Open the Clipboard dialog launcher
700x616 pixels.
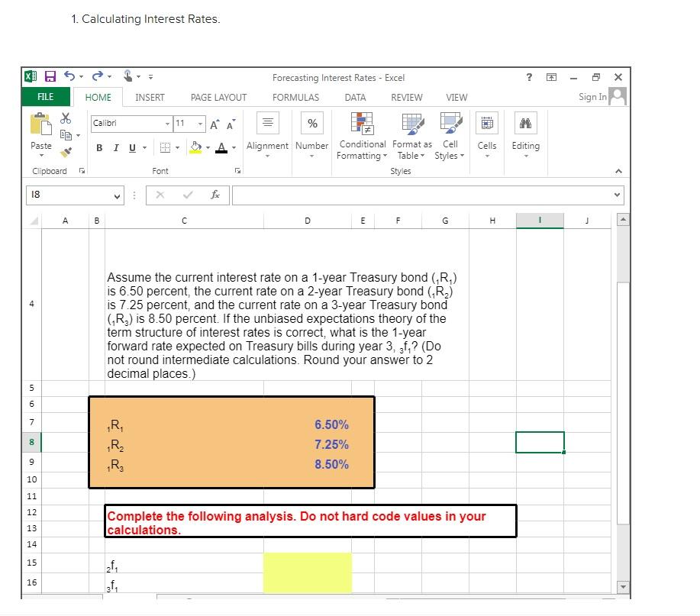tap(82, 170)
